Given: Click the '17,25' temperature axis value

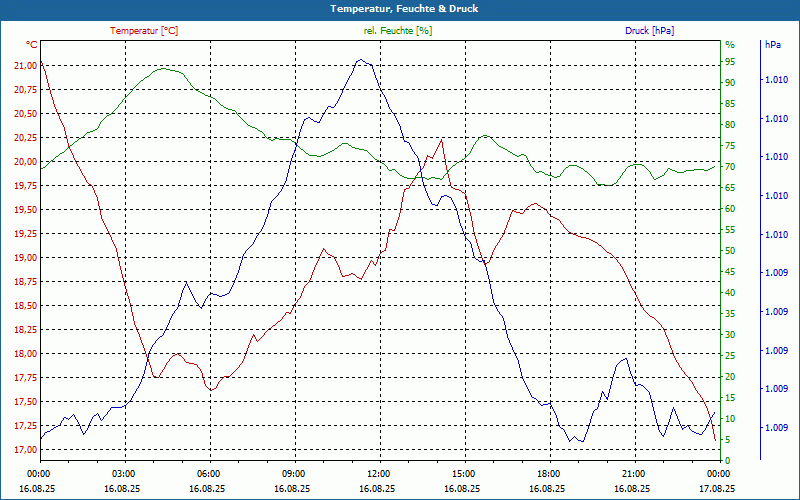Looking at the screenshot, I should (26, 426).
